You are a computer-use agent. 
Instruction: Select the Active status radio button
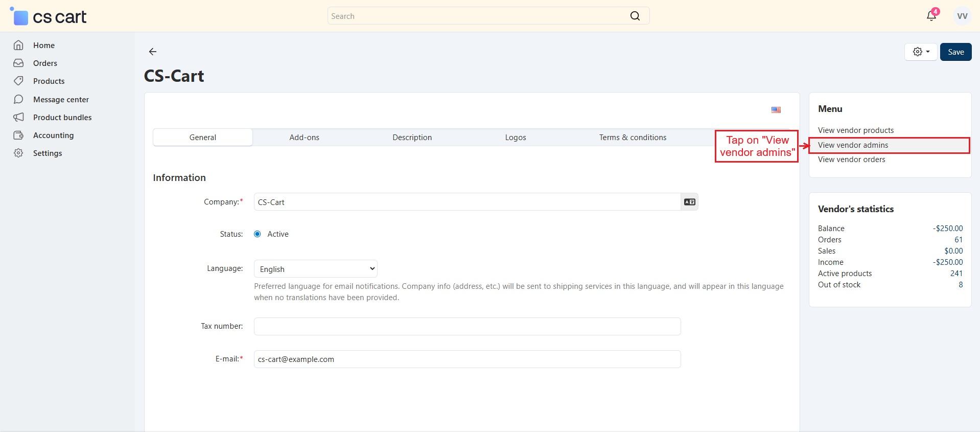[258, 234]
